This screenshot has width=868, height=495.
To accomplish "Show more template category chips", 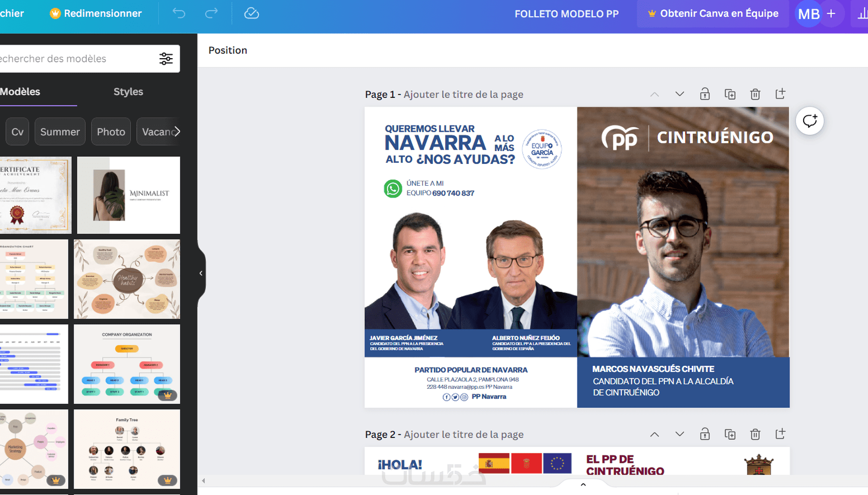I will [177, 132].
